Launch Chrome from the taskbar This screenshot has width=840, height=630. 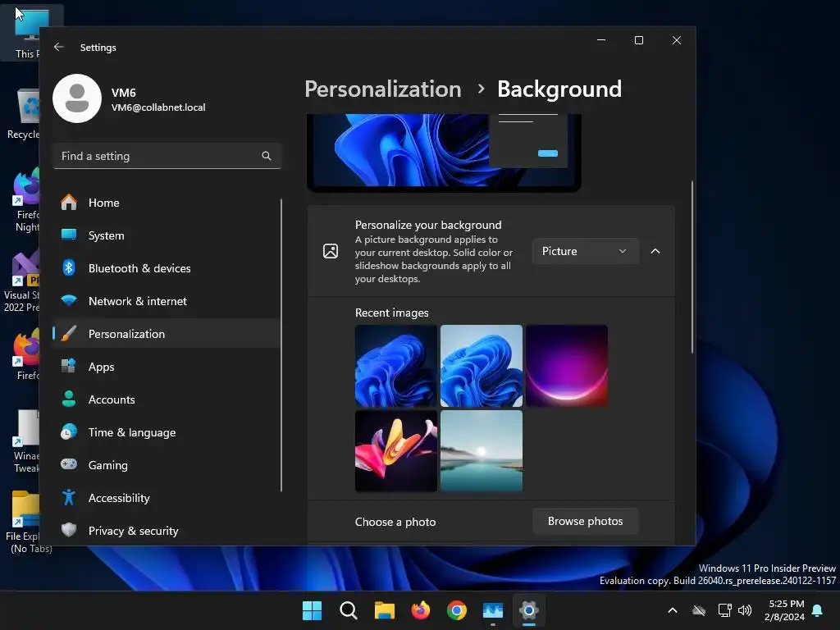click(x=456, y=610)
